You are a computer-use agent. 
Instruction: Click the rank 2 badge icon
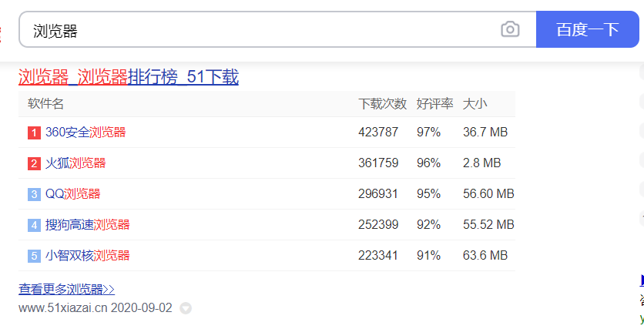(x=34, y=163)
